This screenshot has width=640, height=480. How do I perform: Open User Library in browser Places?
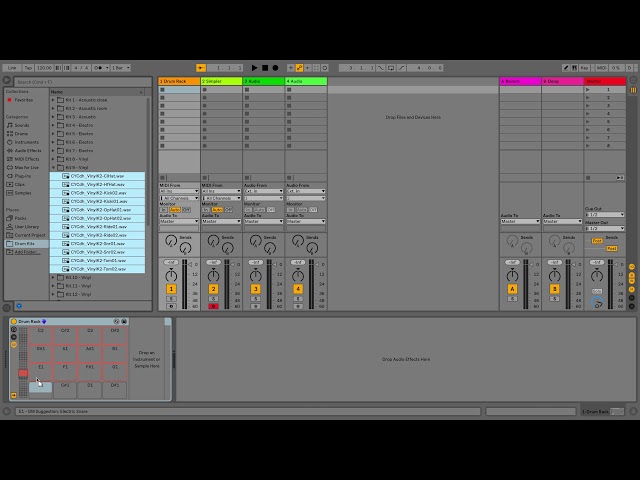point(27,227)
